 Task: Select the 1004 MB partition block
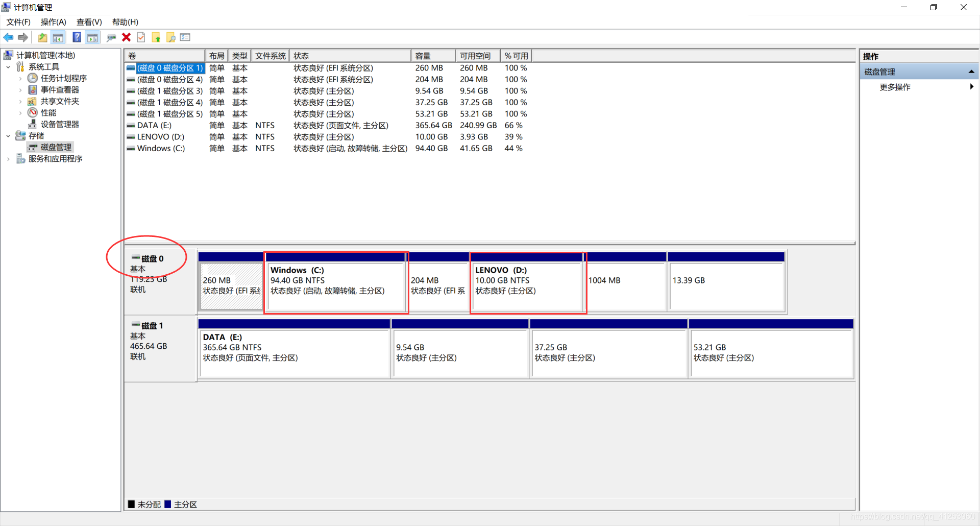pos(626,282)
